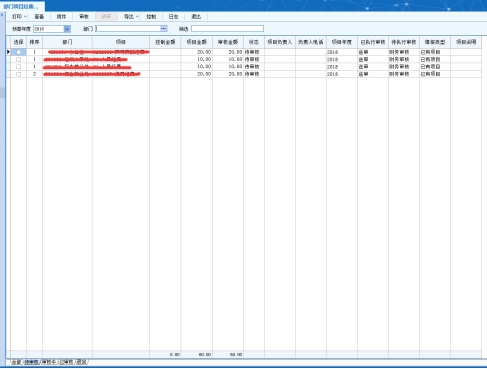Click the 部门 grid column header
The image size is (487, 369).
[x=67, y=42]
